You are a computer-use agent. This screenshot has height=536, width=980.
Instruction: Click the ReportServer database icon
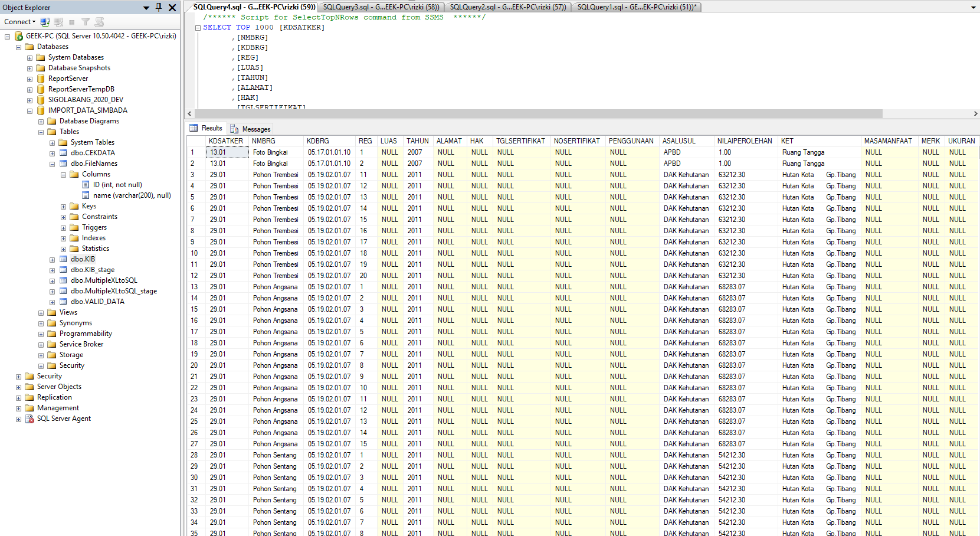tap(41, 79)
